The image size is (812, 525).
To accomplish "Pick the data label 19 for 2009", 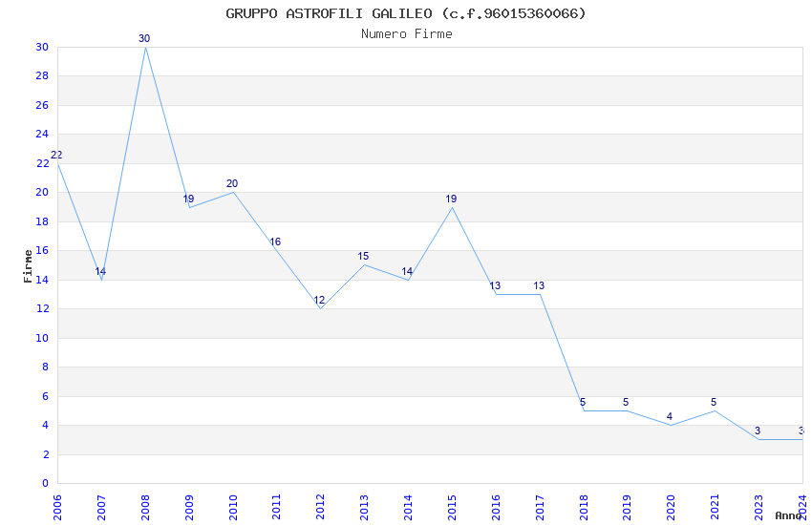I will click(x=188, y=199).
